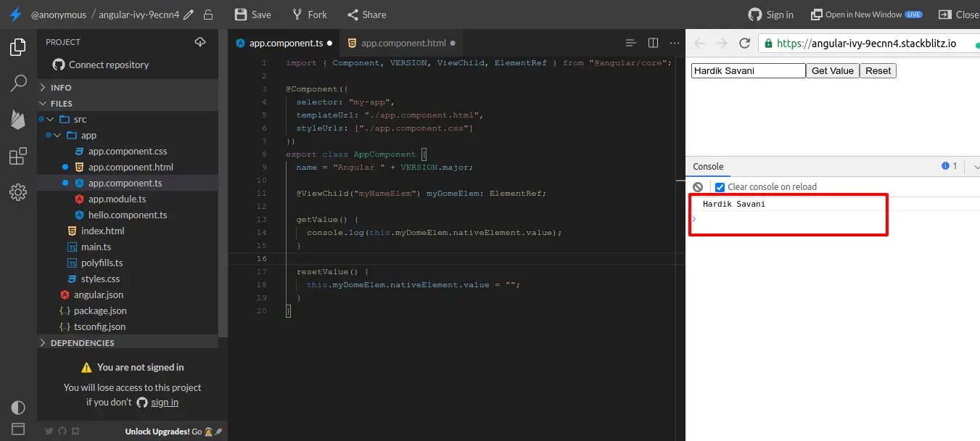The width and height of the screenshot is (980, 441).
Task: Open the Search icon in the left sidebar
Action: pyautogui.click(x=18, y=83)
